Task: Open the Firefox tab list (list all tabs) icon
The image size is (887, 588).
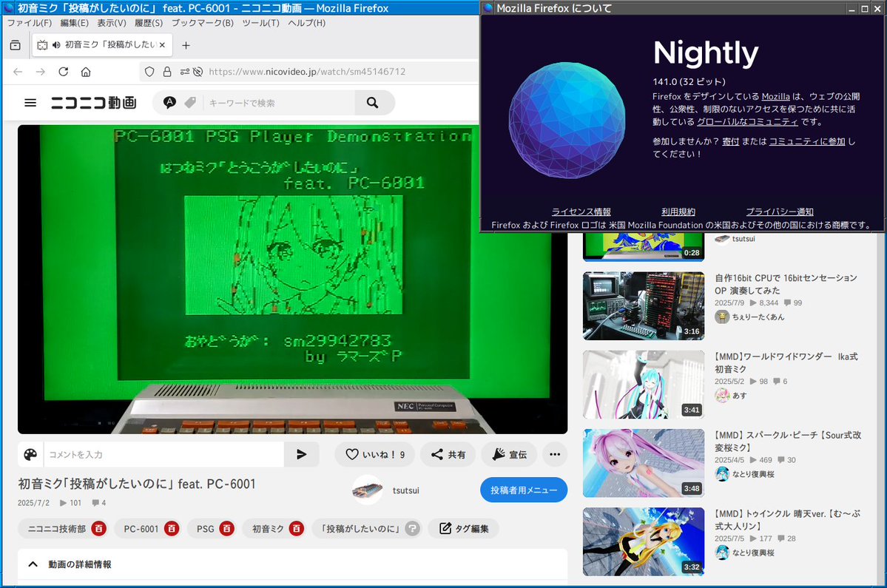Action: [16, 45]
